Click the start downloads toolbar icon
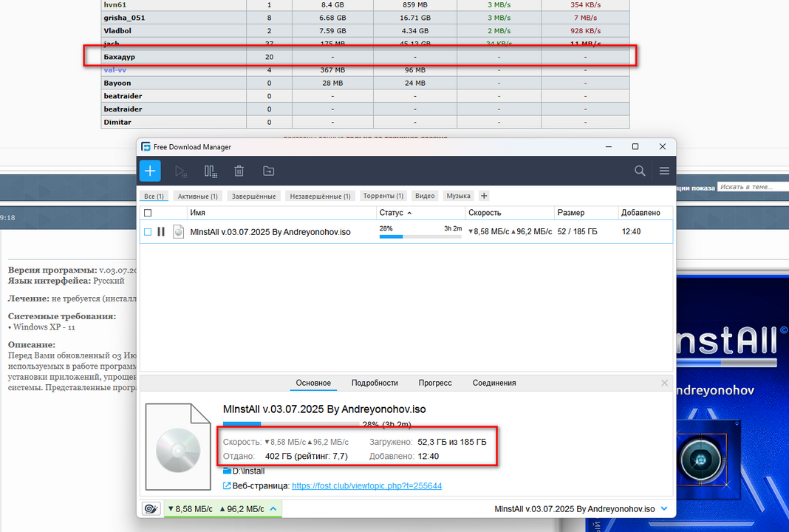 (181, 171)
